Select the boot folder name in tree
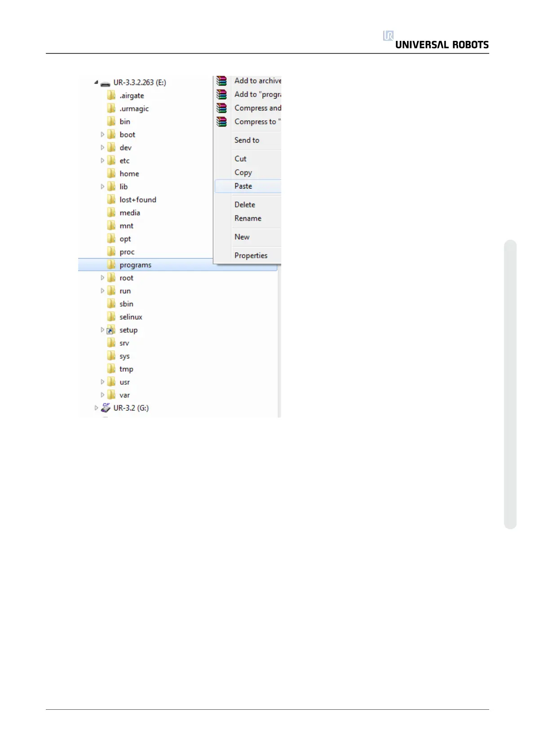 (127, 134)
